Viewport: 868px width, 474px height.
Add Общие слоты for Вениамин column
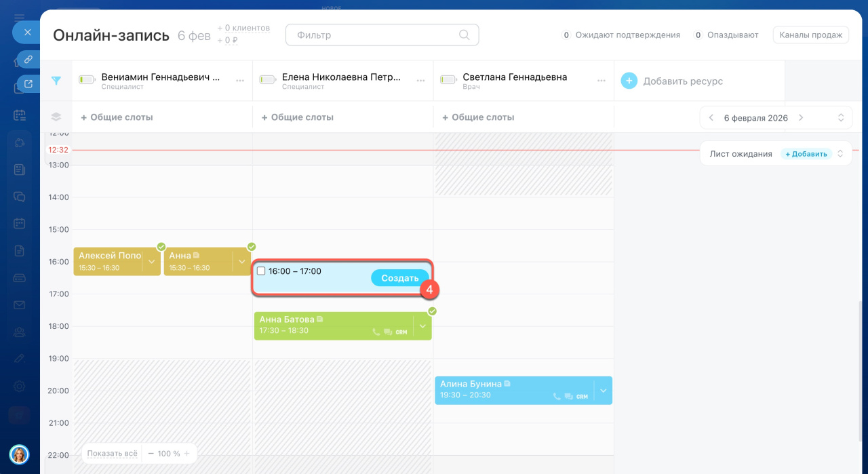click(117, 117)
